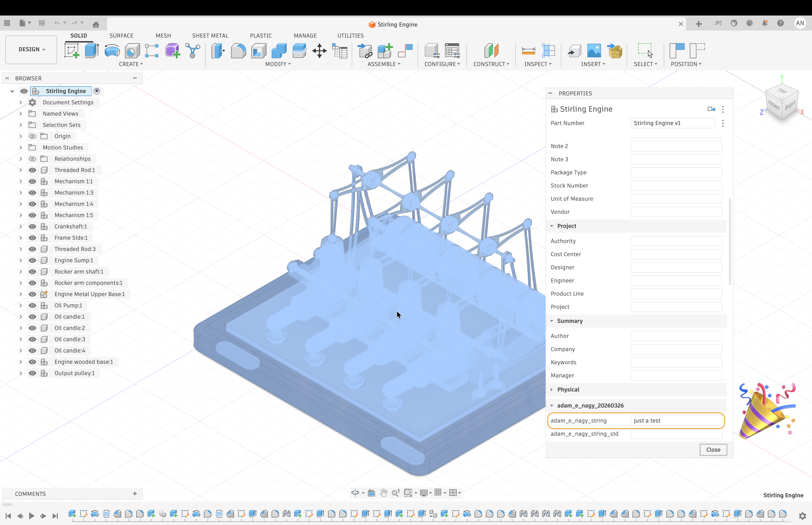This screenshot has height=525, width=812.
Task: Click the Orbit navigation tool icon
Action: pos(355,493)
